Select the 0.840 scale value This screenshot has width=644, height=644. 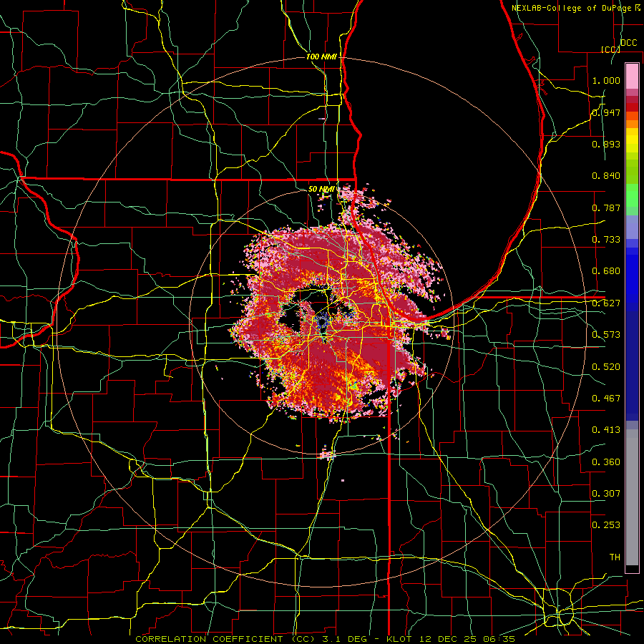pyautogui.click(x=606, y=176)
